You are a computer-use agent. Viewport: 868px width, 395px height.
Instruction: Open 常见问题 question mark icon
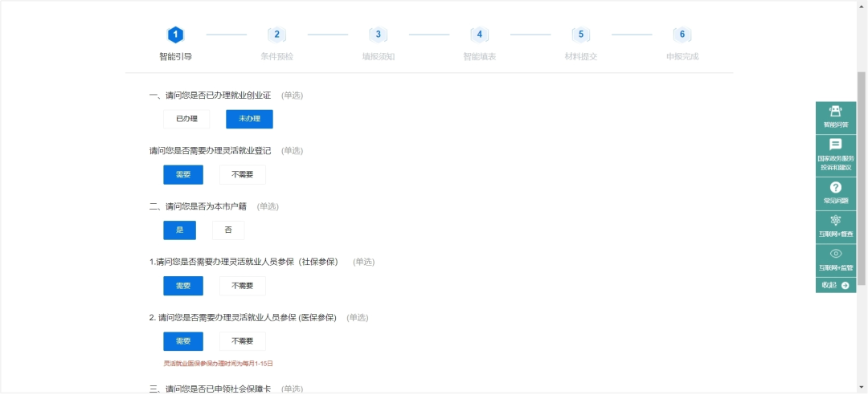pyautogui.click(x=835, y=188)
